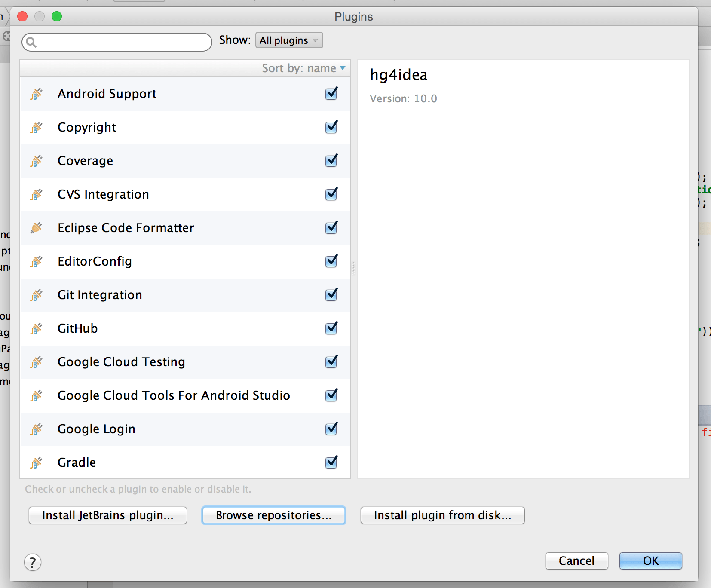Select the GitHub plugin row

coord(185,328)
